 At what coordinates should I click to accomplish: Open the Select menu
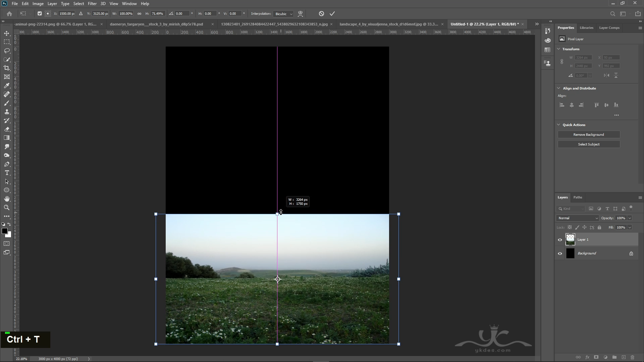[78, 4]
